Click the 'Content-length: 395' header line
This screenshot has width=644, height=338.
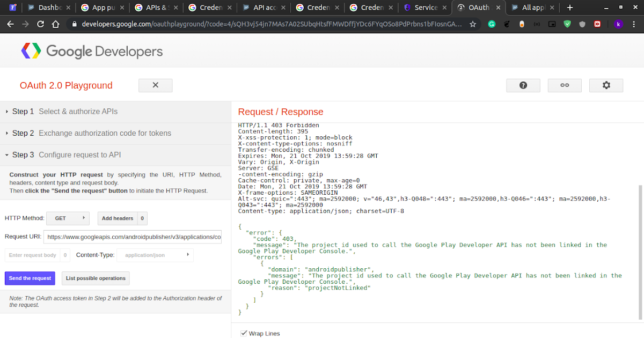pos(273,131)
